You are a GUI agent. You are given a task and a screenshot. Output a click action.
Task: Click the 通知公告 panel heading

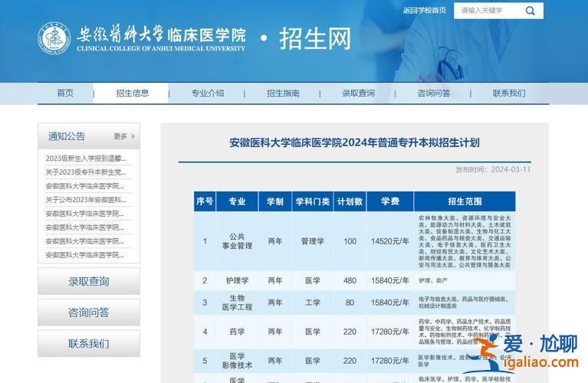click(x=67, y=136)
